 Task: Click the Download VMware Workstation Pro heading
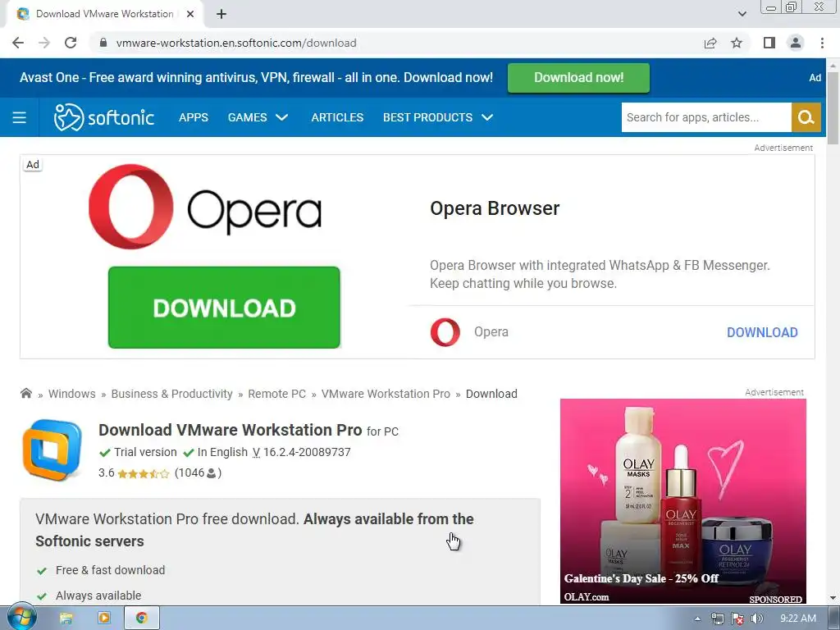tap(231, 430)
